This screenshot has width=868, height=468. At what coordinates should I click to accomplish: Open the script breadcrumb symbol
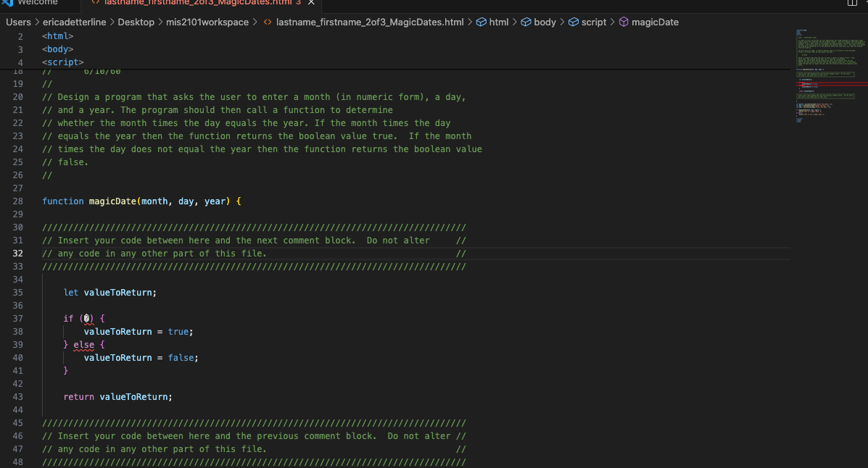pyautogui.click(x=593, y=22)
